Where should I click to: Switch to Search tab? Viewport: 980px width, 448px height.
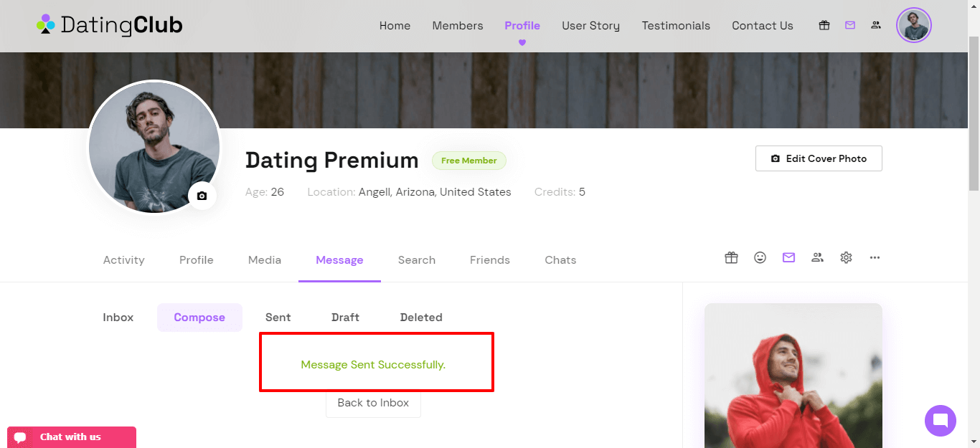tap(417, 260)
